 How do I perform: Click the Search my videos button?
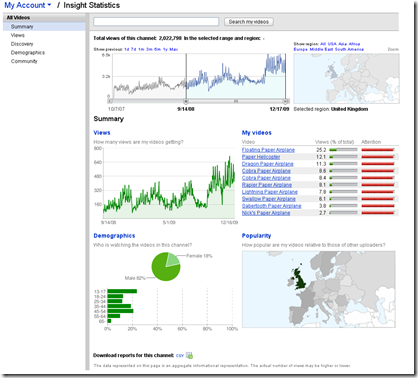coord(249,22)
